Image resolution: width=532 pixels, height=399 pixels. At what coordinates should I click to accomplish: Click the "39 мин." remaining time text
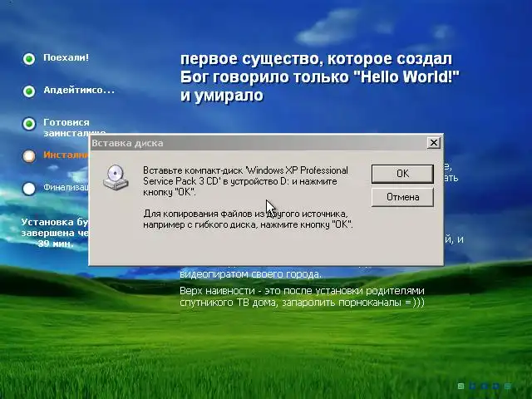55,244
